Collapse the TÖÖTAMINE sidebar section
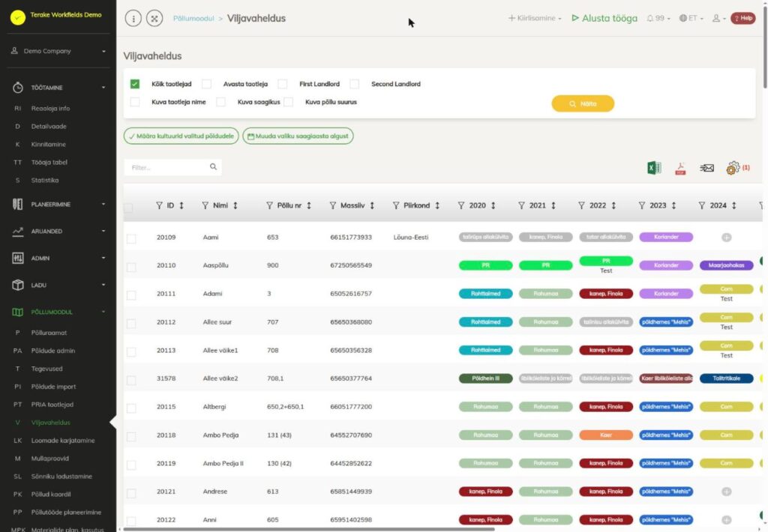Screen dimensions: 768x532 [x=58, y=88]
